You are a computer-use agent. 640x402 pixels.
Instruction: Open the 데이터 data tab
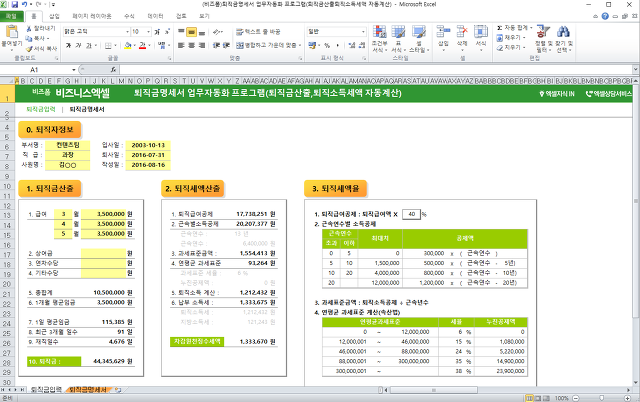click(156, 16)
